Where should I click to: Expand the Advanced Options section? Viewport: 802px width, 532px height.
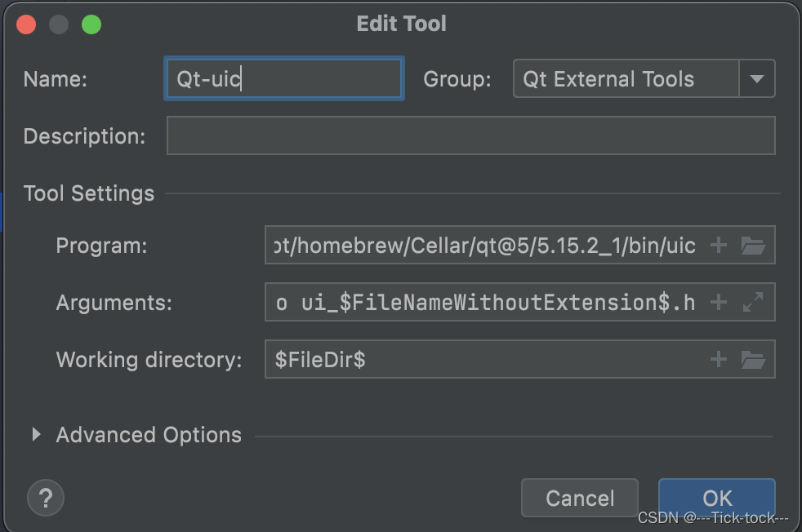pos(36,435)
